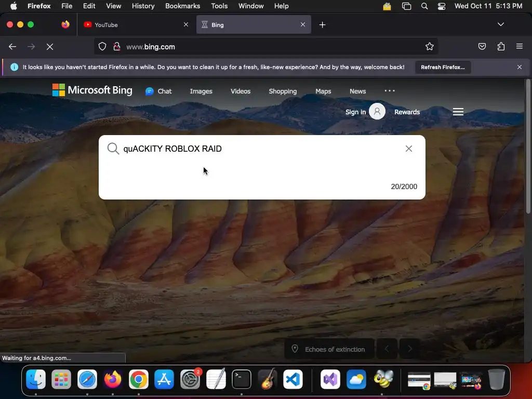Open the Firefox application menu hamburger
This screenshot has width=532, height=399.
pos(520,46)
